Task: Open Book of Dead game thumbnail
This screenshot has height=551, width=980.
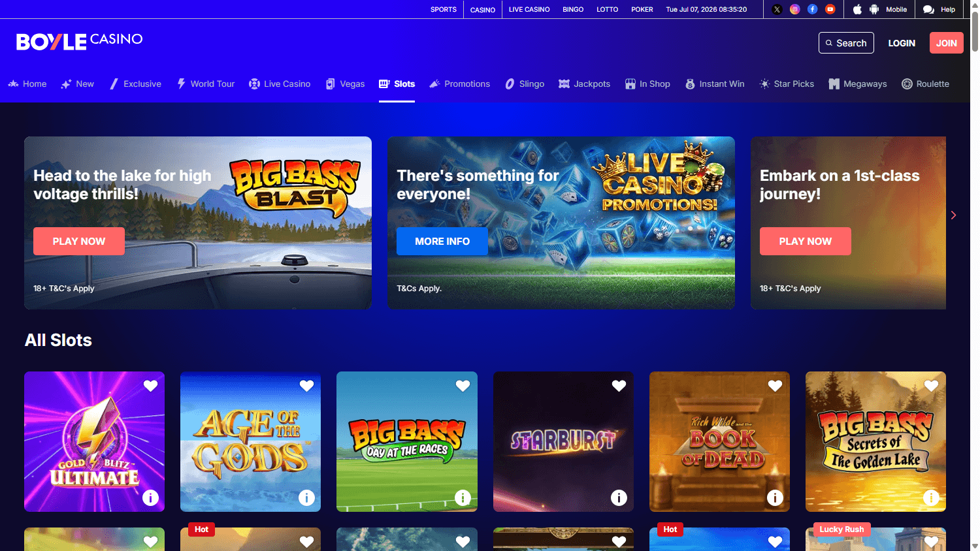Action: click(719, 441)
